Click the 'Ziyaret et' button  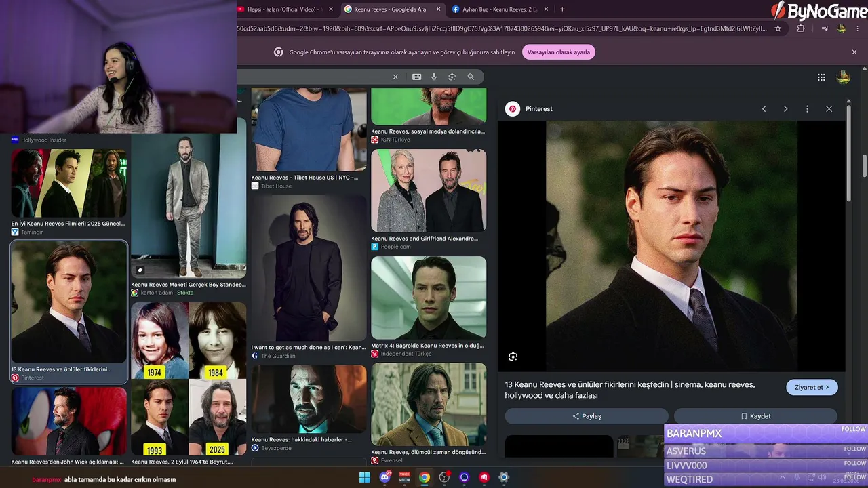click(x=812, y=387)
